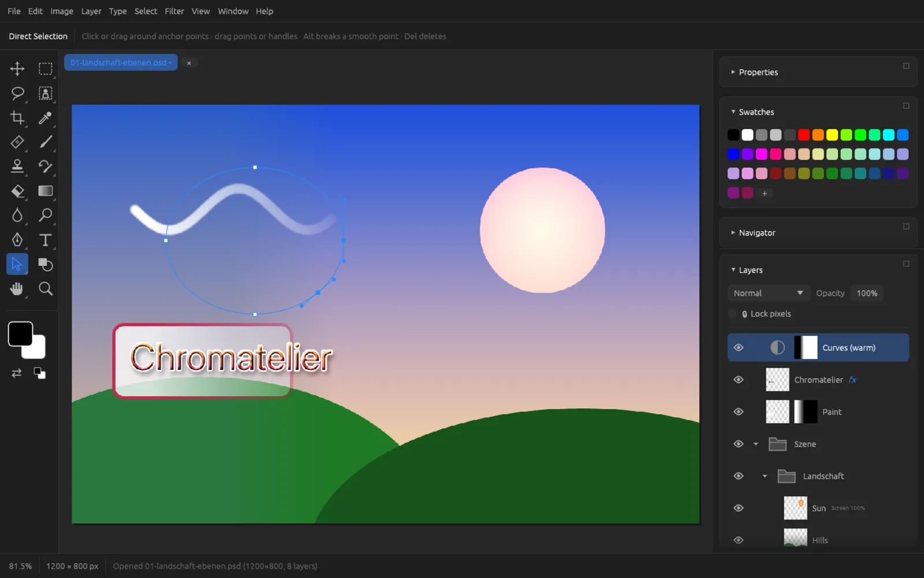Open the Filter menu
This screenshot has height=578, width=924.
pos(174,11)
